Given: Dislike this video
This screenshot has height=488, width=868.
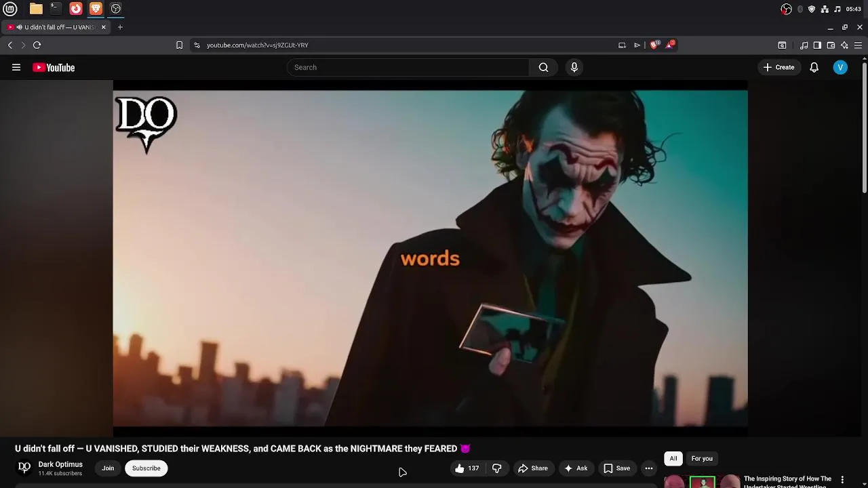Looking at the screenshot, I should pyautogui.click(x=497, y=468).
